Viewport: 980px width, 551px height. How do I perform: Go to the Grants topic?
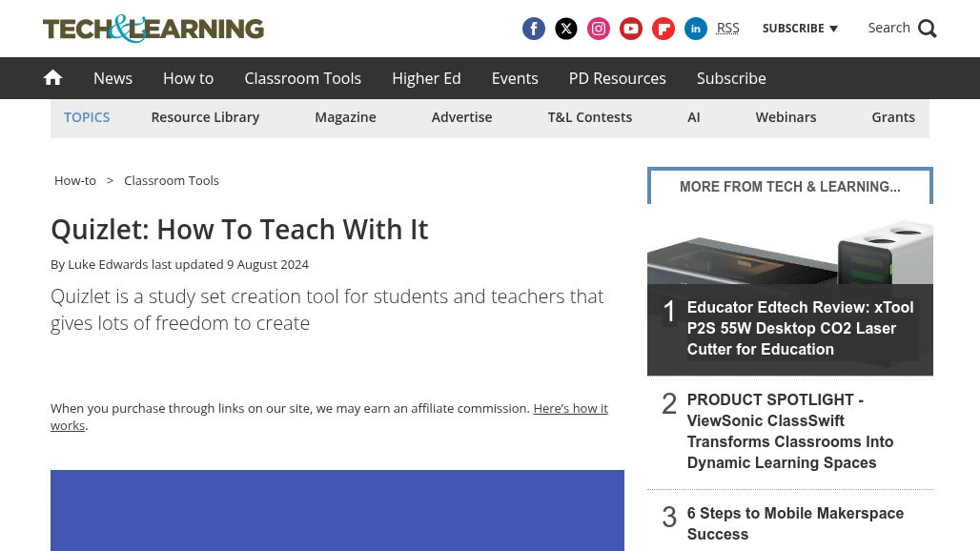point(893,117)
